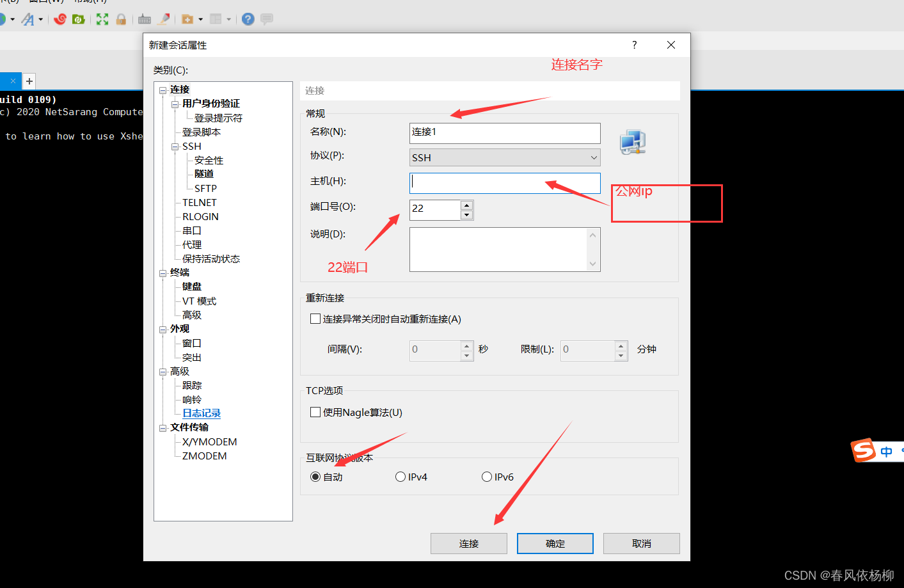Select ZMODEM under 文件传输
Image resolution: width=904 pixels, height=588 pixels.
pos(204,456)
